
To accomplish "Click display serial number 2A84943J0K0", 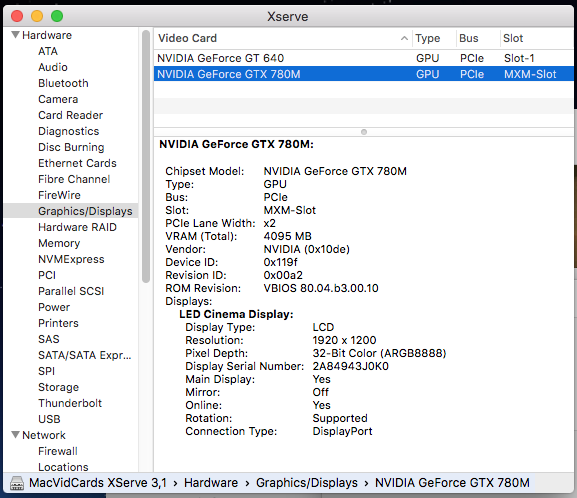I will coord(350,366).
